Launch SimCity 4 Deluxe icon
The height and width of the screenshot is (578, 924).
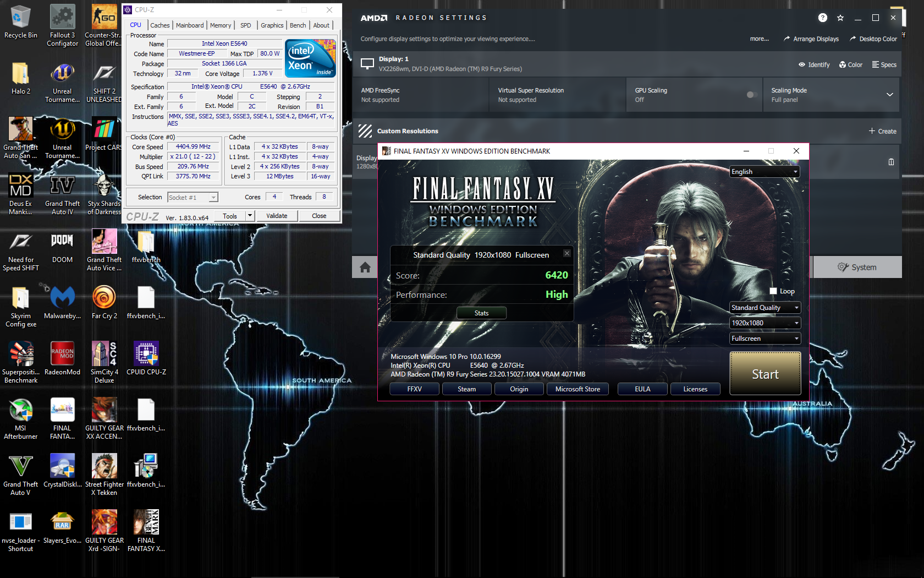pos(104,363)
